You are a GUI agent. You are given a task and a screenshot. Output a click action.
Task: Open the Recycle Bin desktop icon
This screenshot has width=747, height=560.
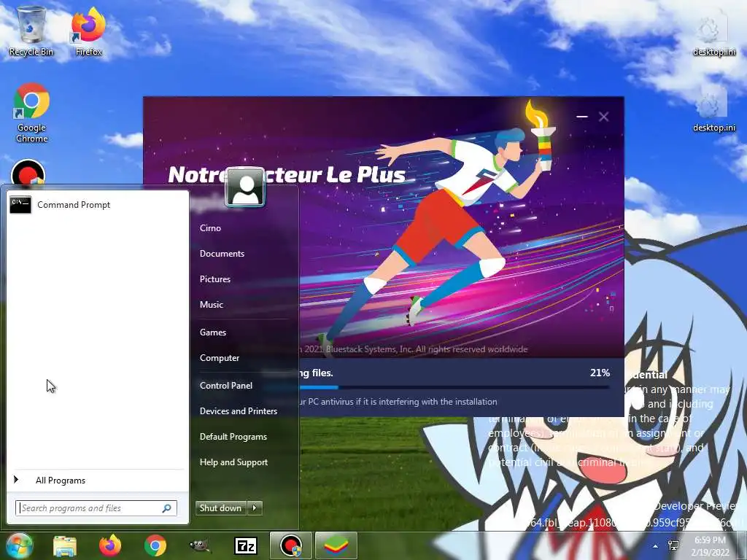[31, 31]
